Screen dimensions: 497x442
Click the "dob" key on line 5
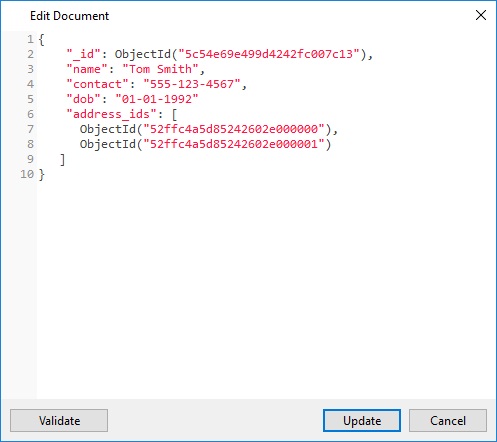tap(83, 99)
